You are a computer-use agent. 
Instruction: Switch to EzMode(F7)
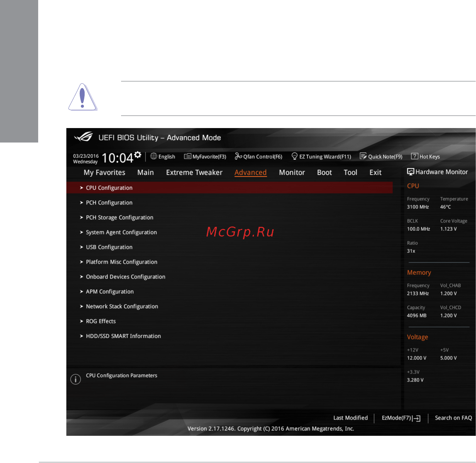[397, 418]
